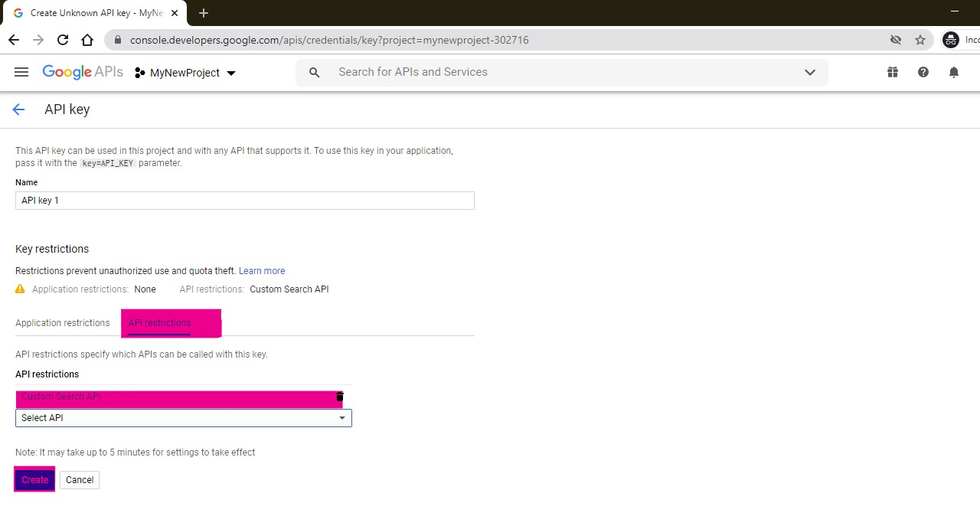Open the free trial gift icon
The image size is (980, 526).
click(893, 72)
